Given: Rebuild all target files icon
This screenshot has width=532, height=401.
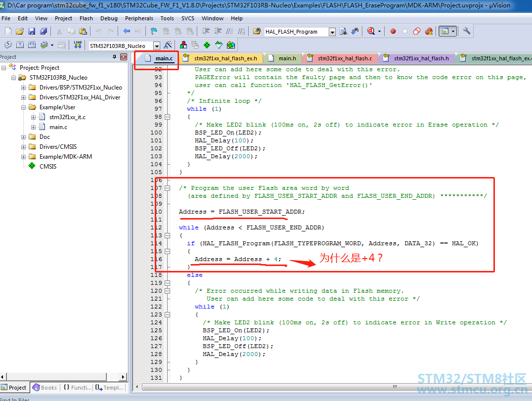Looking at the screenshot, I should pos(32,45).
